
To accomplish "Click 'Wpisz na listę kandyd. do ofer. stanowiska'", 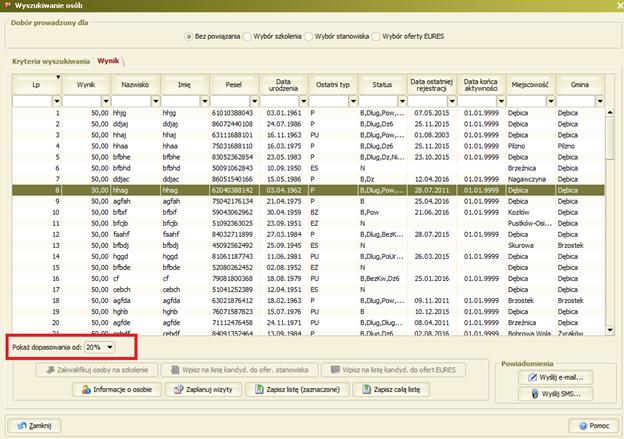I will [240, 370].
